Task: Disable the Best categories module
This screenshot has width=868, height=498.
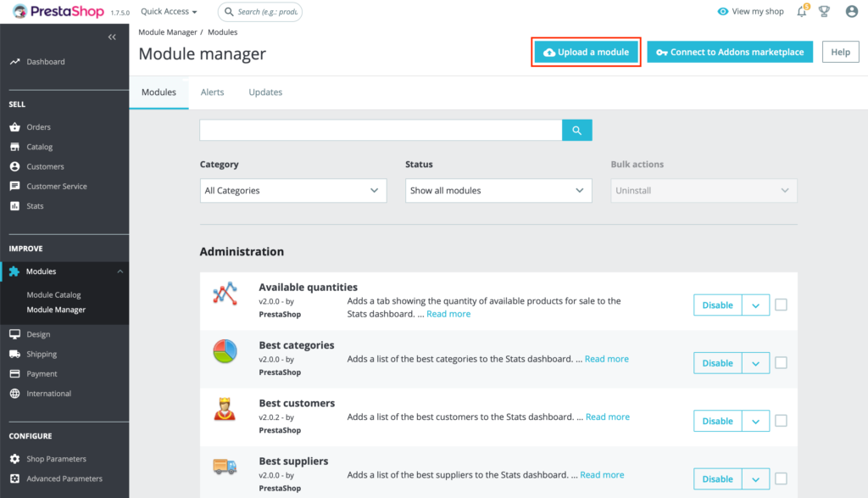Action: point(717,363)
